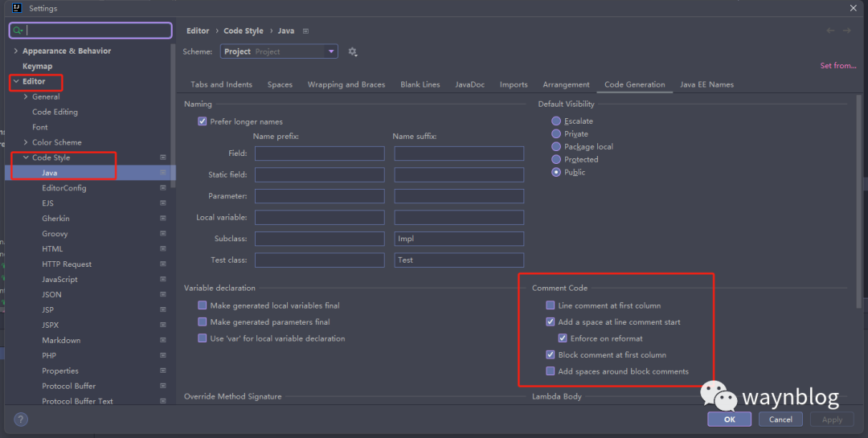Click the project icon on Properties row
Screen dimensions: 868x438
pos(162,370)
